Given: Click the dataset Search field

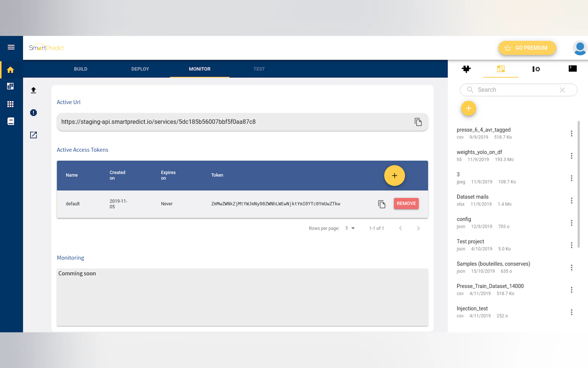Looking at the screenshot, I should point(515,90).
